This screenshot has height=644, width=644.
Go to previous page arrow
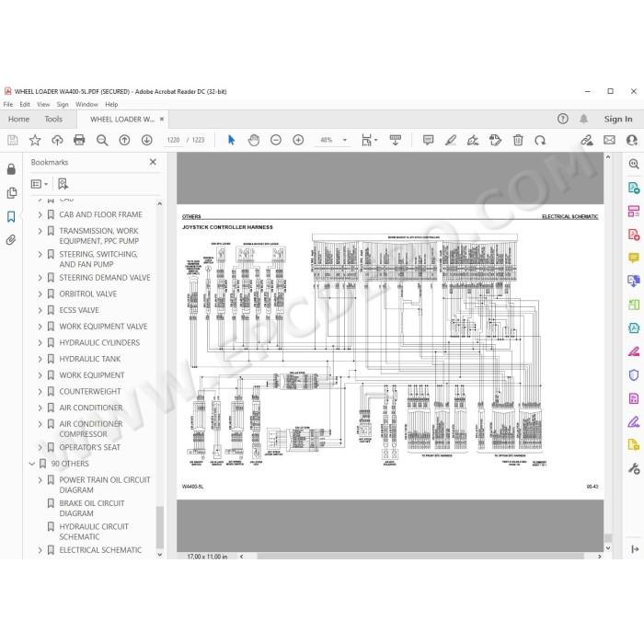coord(124,141)
